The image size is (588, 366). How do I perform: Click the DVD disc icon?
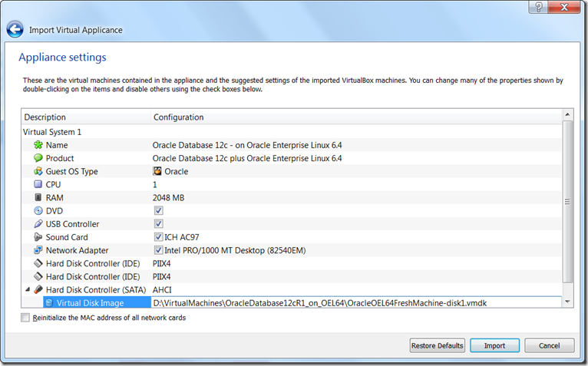[38, 210]
